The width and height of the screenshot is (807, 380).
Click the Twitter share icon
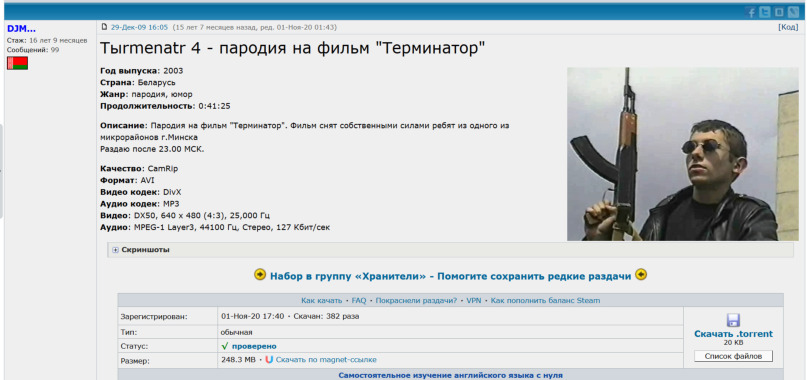[765, 13]
